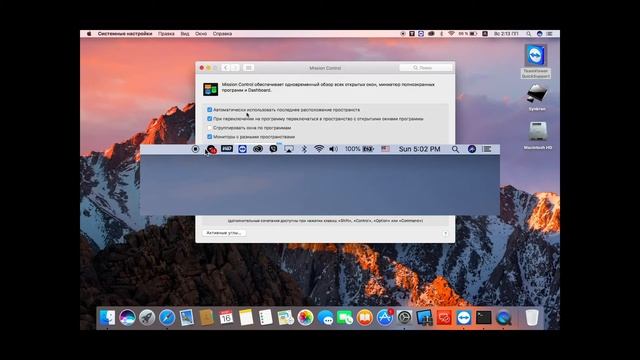This screenshot has width=640, height=360.
Task: Click Siri icon in magnified menu bar
Action: pyautogui.click(x=472, y=149)
